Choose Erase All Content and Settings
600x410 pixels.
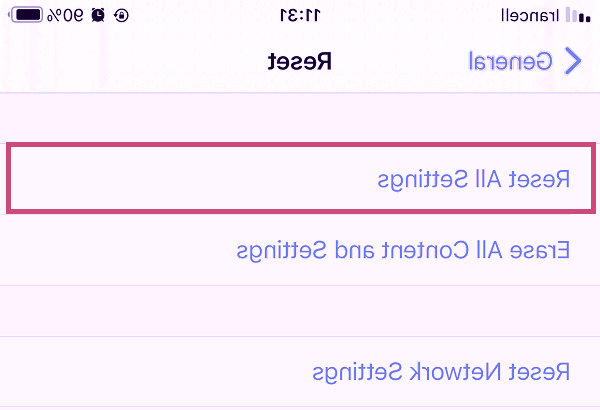tap(403, 249)
